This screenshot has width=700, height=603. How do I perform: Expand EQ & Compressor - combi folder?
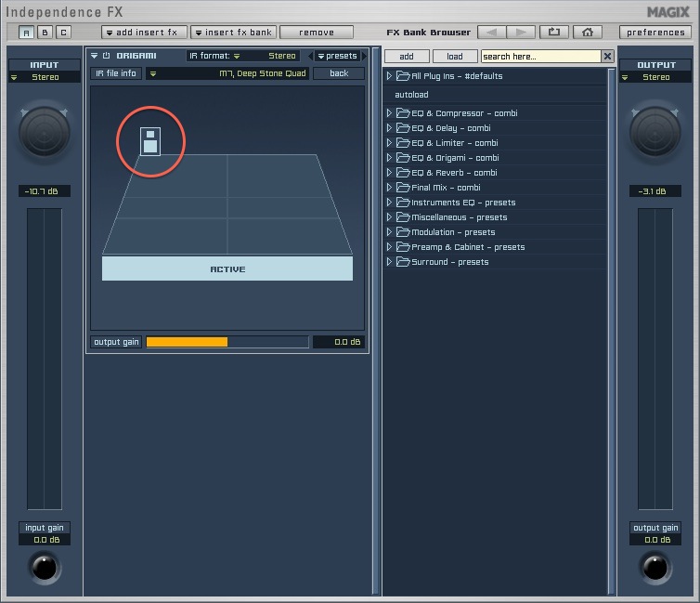point(389,113)
